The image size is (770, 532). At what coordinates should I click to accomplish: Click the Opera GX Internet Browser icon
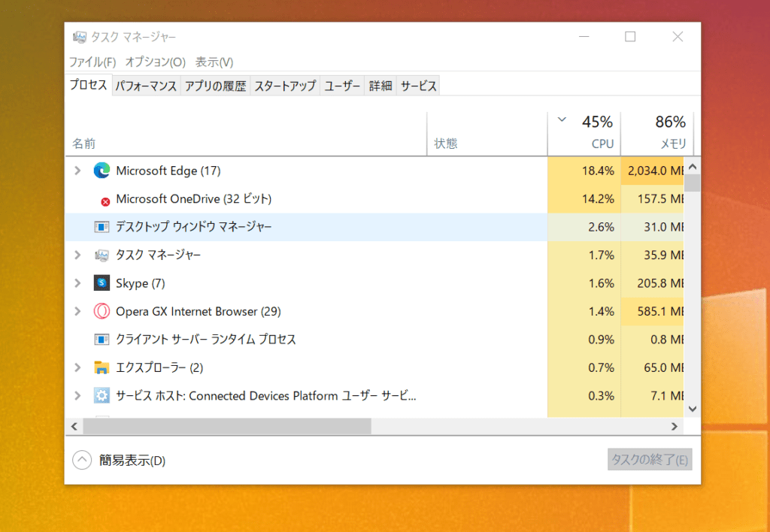pos(102,311)
